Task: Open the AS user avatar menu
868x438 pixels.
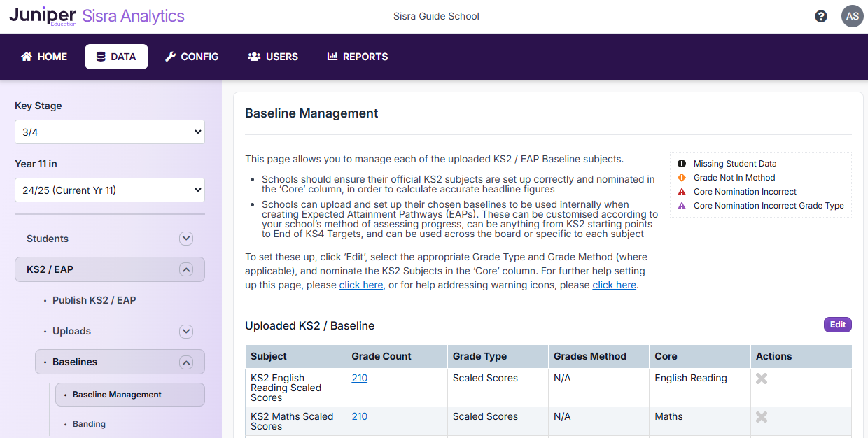Action: [852, 16]
